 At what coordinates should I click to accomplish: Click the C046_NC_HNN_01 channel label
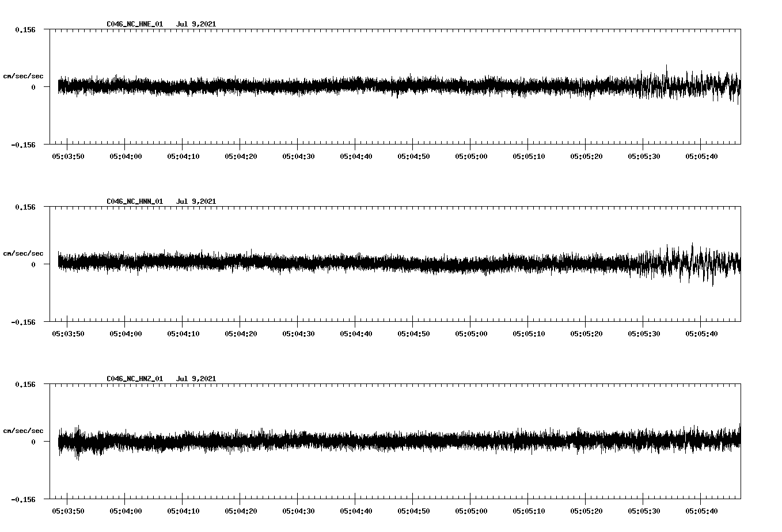(134, 202)
